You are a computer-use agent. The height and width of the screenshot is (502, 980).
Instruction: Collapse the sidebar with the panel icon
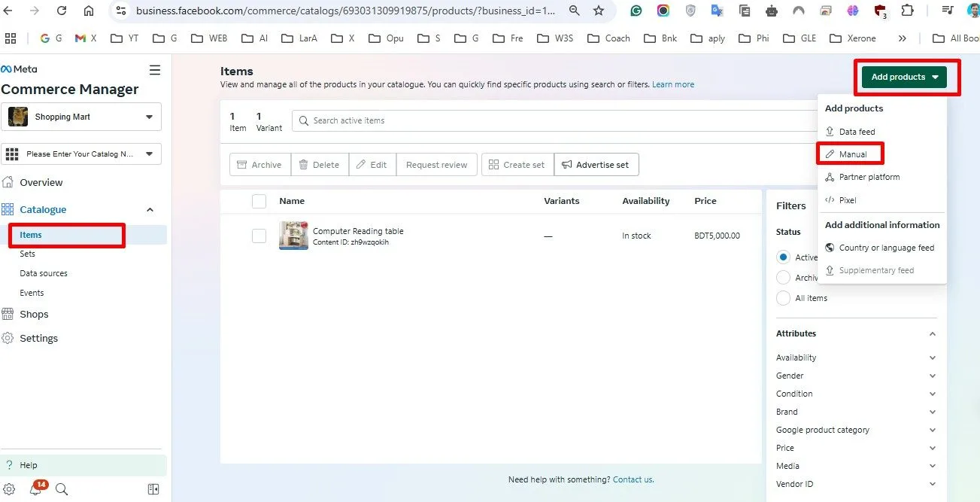153,489
